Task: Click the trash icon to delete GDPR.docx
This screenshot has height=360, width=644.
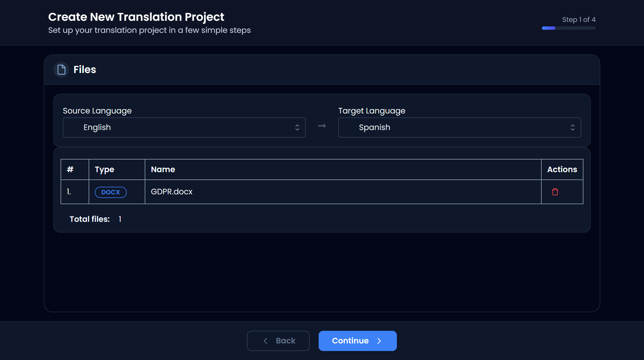Action: pos(555,192)
